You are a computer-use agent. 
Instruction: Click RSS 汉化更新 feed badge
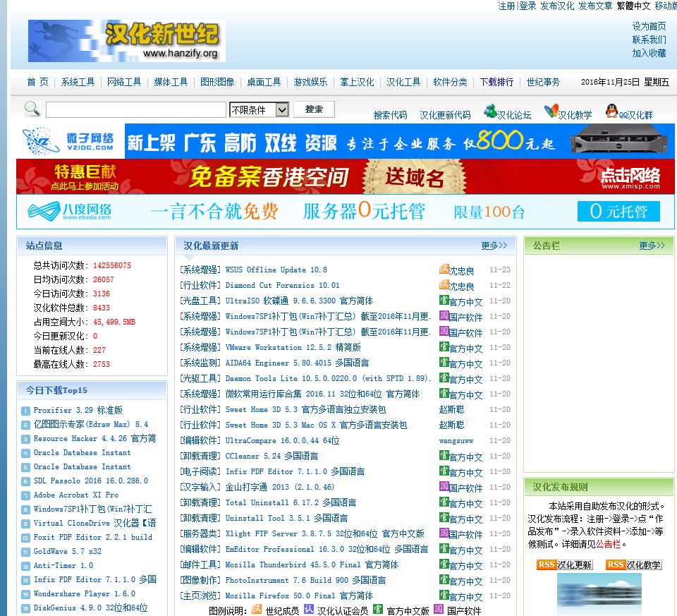(565, 564)
